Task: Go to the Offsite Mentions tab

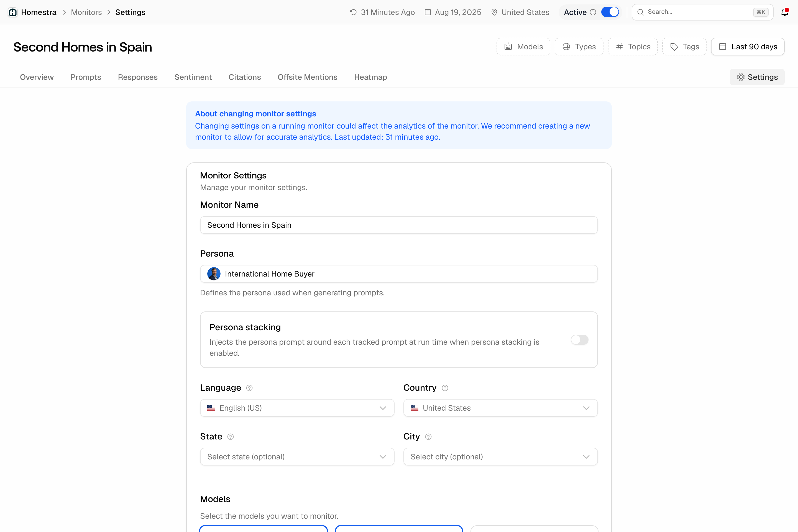Action: pyautogui.click(x=307, y=77)
